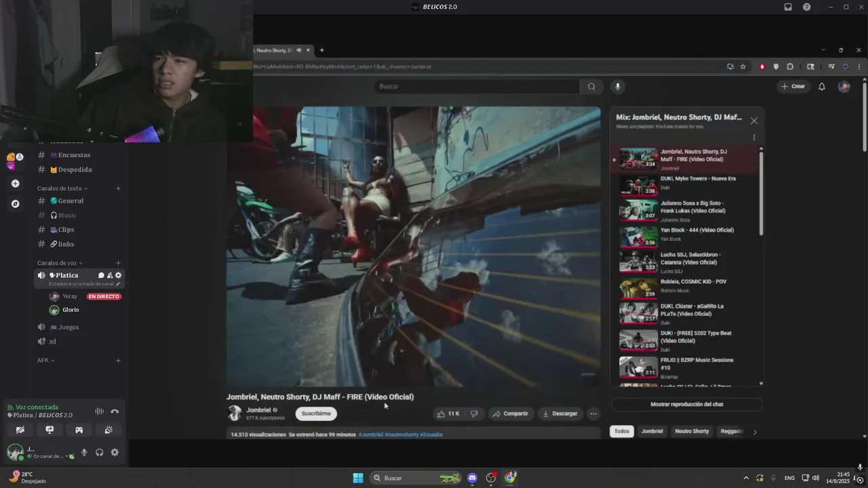868x488 pixels.
Task: Add a server with plus icon
Action: [x=15, y=183]
